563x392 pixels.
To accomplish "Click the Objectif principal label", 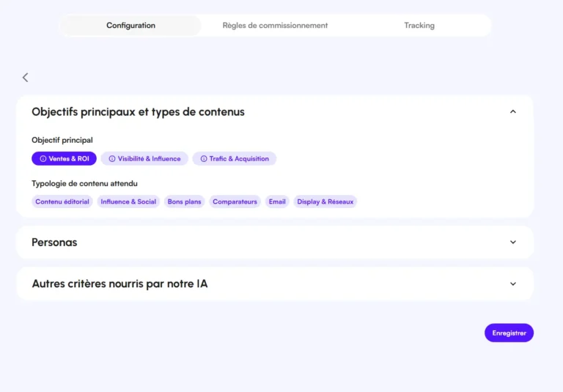I will [62, 140].
